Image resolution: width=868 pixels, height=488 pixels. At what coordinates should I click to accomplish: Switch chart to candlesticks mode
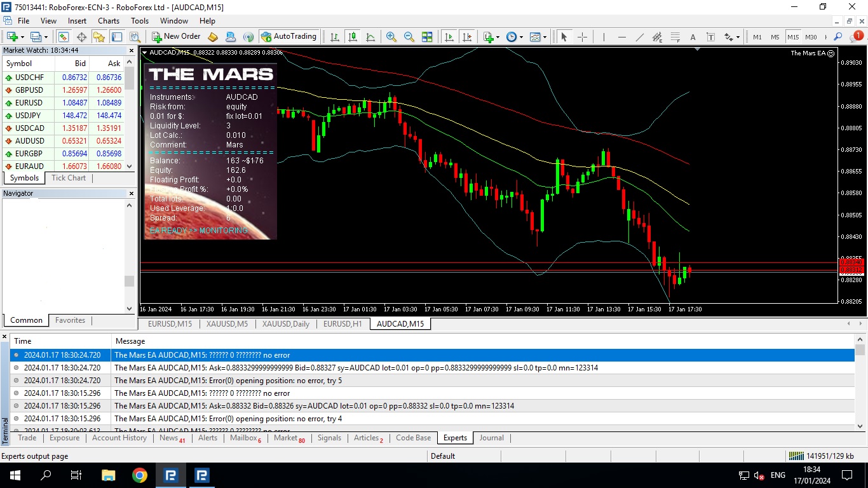pos(352,37)
